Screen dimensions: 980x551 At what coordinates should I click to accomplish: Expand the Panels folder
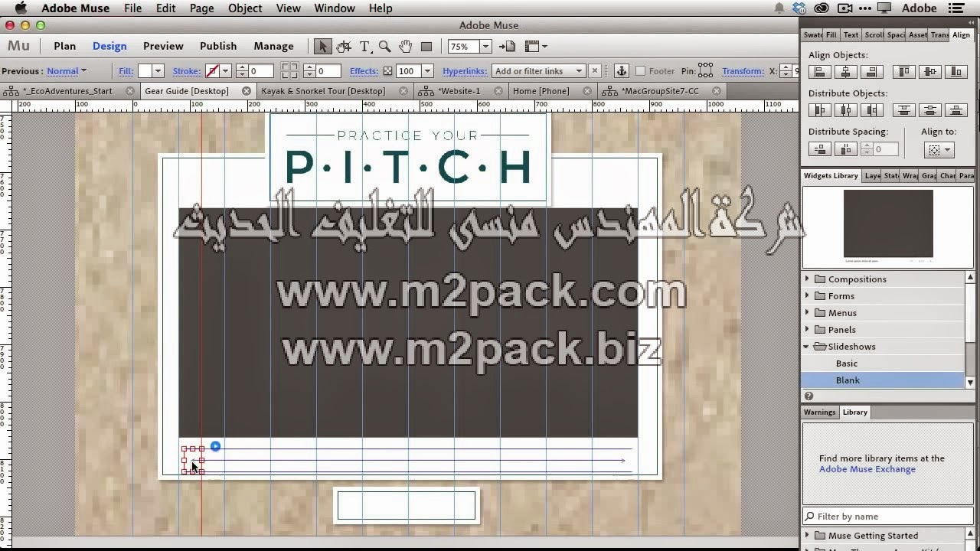pyautogui.click(x=807, y=330)
